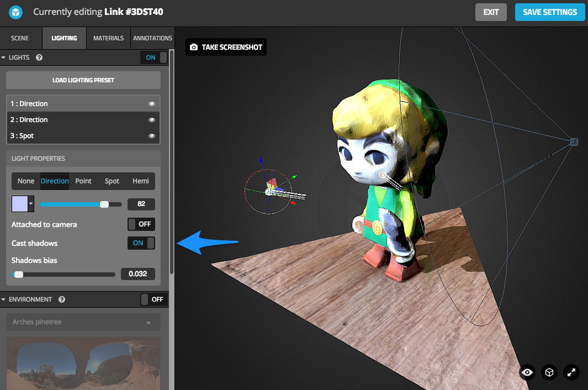588x390 pixels.
Task: Click Load Lighting Preset
Action: pyautogui.click(x=83, y=80)
